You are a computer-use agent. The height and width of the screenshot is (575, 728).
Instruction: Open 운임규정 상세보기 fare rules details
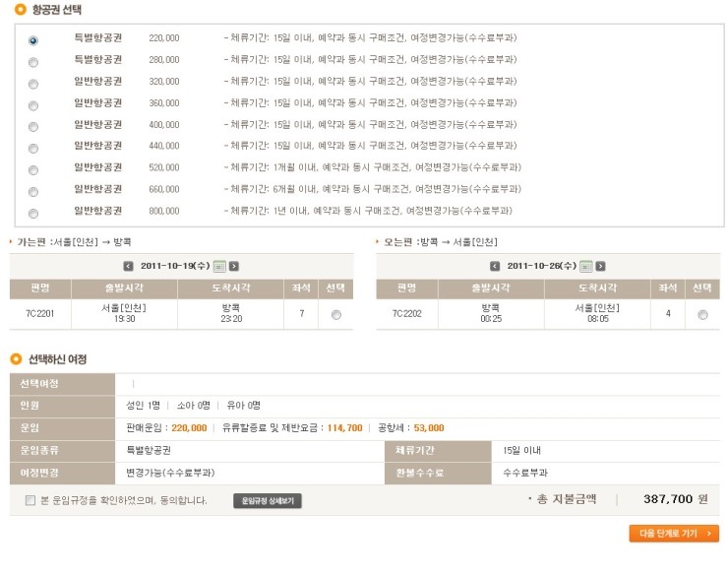click(x=268, y=500)
